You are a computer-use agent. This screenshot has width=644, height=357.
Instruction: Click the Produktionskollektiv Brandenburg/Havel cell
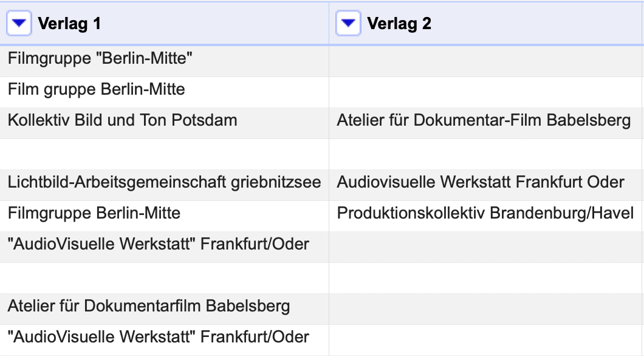tap(485, 213)
